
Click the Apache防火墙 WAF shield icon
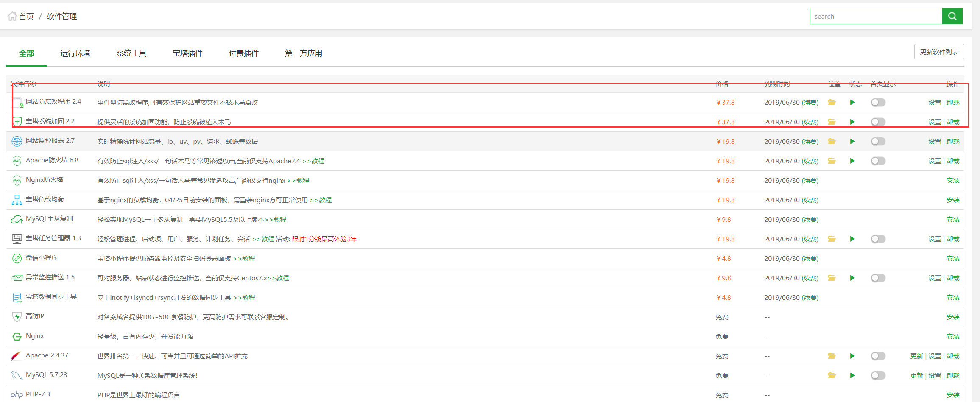pyautogui.click(x=17, y=161)
